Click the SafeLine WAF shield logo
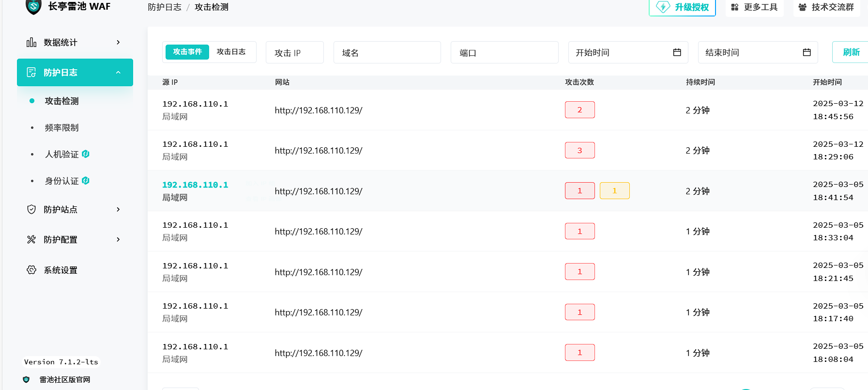This screenshot has width=868, height=390. (33, 6)
